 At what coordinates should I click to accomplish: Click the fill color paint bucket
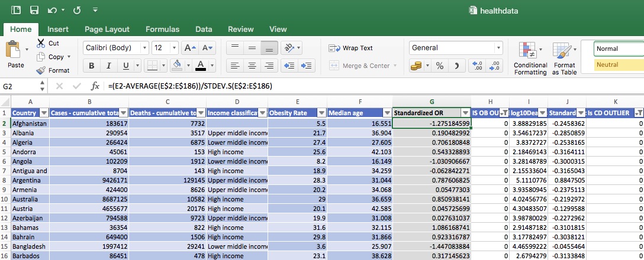[176, 65]
